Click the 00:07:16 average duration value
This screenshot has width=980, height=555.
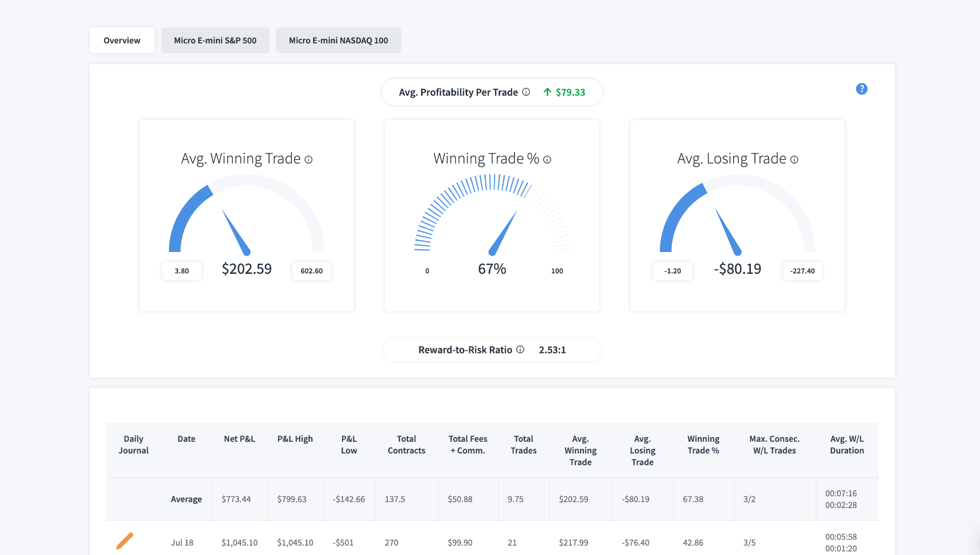[841, 493]
